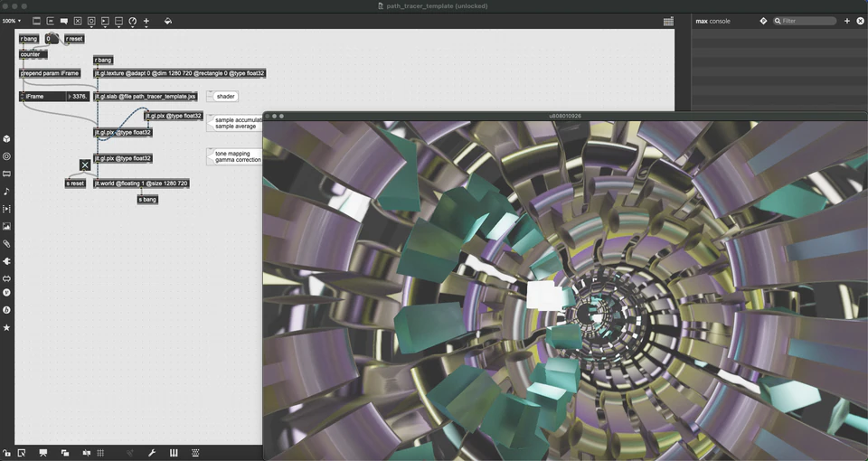Click the paint bucket format icon
Viewport: 868px width, 461px height.
[168, 21]
